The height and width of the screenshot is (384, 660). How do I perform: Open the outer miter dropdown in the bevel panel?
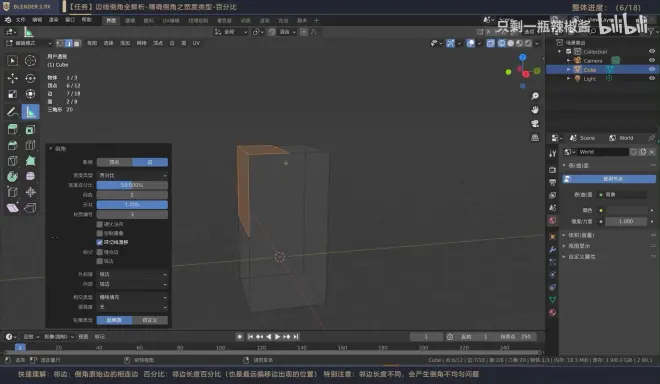132,274
